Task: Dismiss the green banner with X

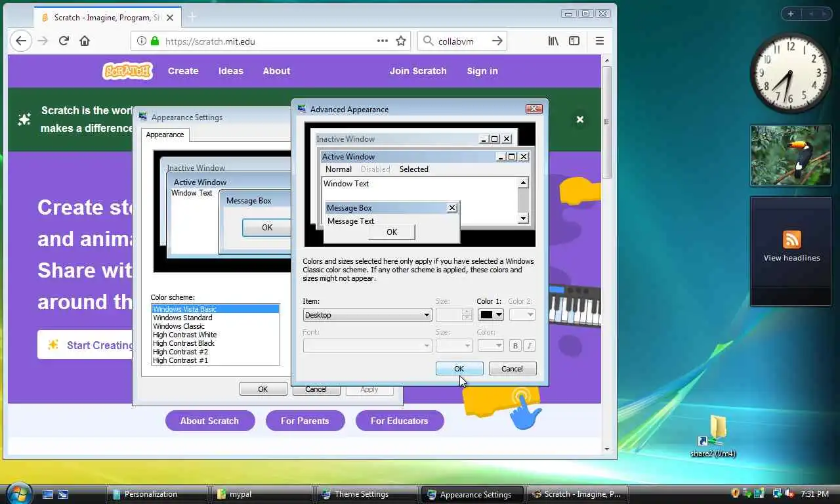Action: click(580, 119)
